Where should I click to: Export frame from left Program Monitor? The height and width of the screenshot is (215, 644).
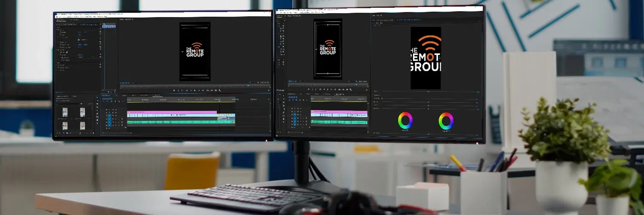click(216, 90)
